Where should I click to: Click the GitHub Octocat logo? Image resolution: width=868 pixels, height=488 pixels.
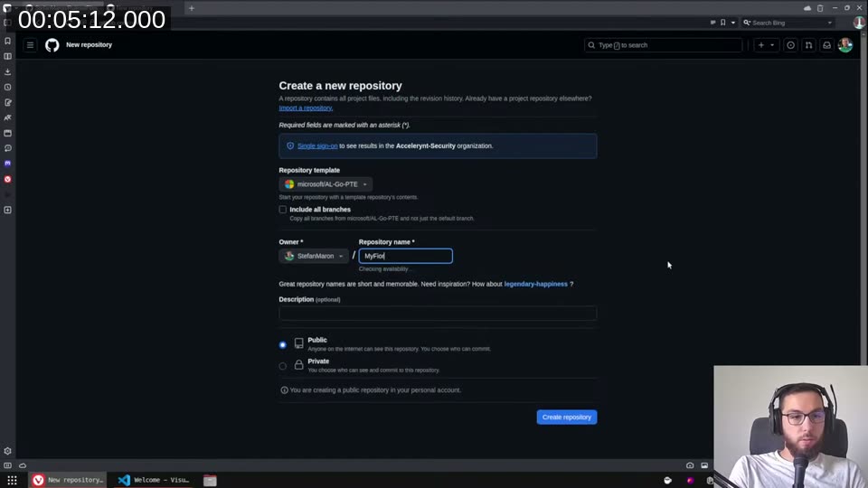pyautogui.click(x=52, y=45)
